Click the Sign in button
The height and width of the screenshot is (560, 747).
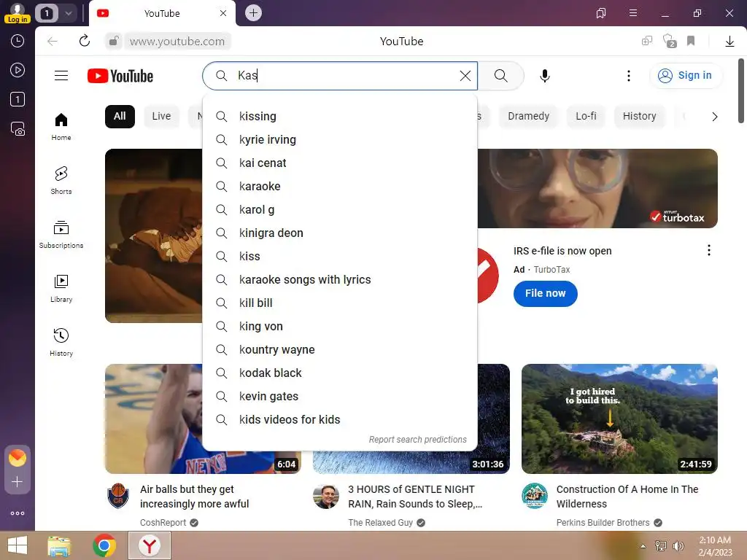(x=685, y=76)
